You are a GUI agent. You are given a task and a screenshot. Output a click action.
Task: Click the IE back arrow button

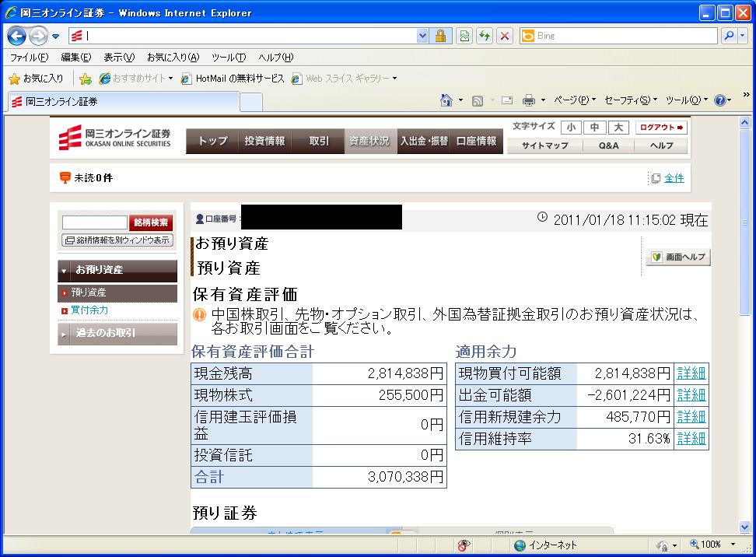(x=17, y=36)
